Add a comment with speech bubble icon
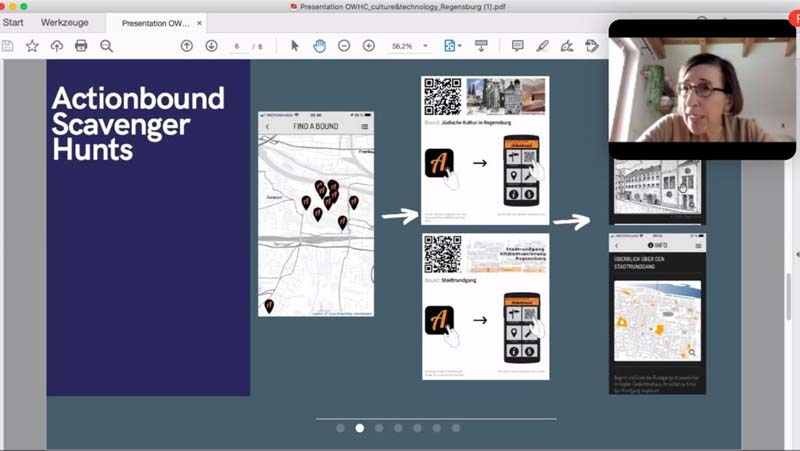 click(x=517, y=46)
